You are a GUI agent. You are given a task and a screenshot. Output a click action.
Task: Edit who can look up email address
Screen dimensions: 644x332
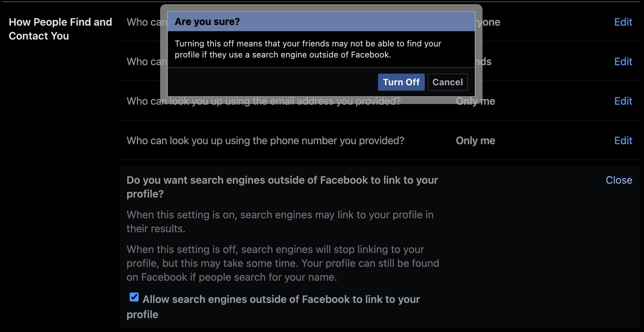(x=623, y=101)
